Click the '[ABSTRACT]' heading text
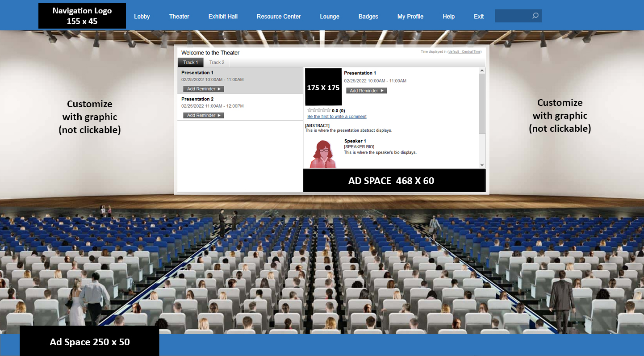 317,126
